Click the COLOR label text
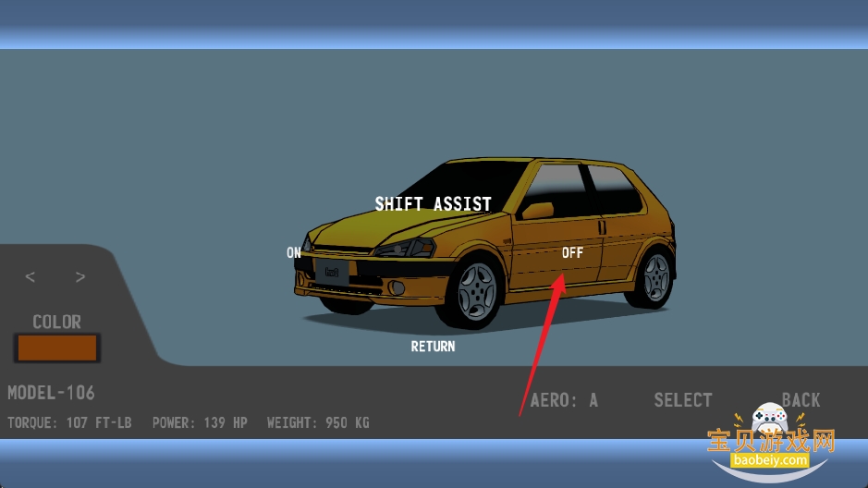This screenshot has height=488, width=868. pos(57,322)
